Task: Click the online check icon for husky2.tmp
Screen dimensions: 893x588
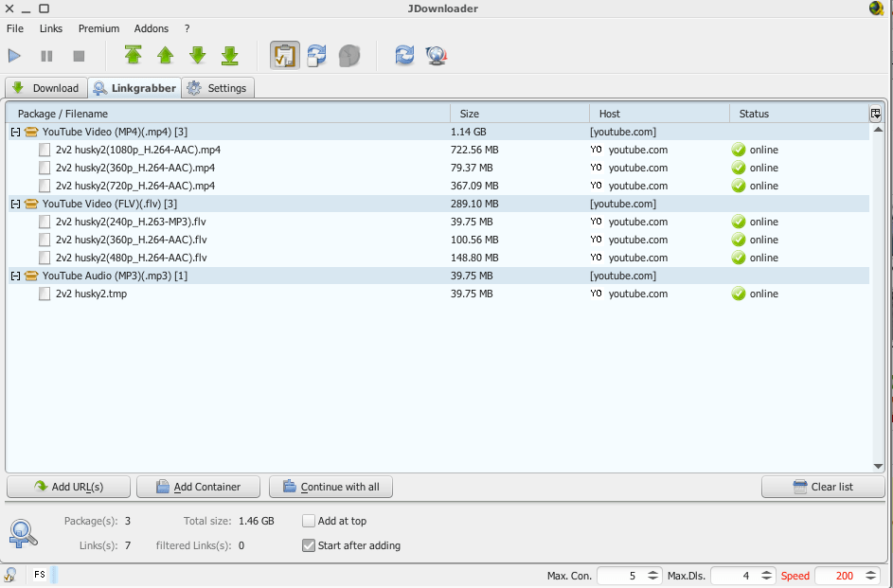Action: pos(739,294)
